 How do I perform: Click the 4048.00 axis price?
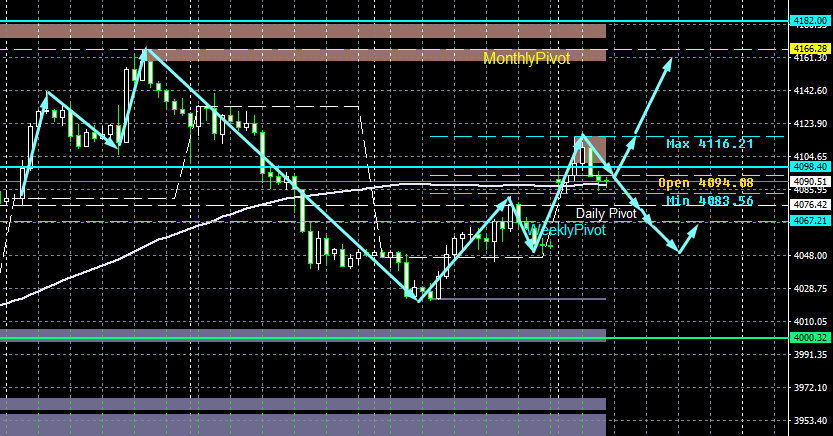click(810, 255)
